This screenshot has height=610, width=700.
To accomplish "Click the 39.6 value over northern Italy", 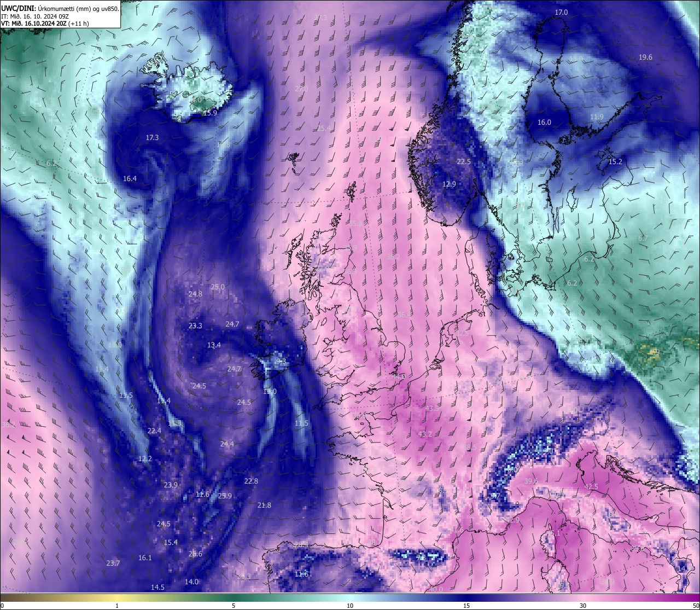I will click(531, 481).
